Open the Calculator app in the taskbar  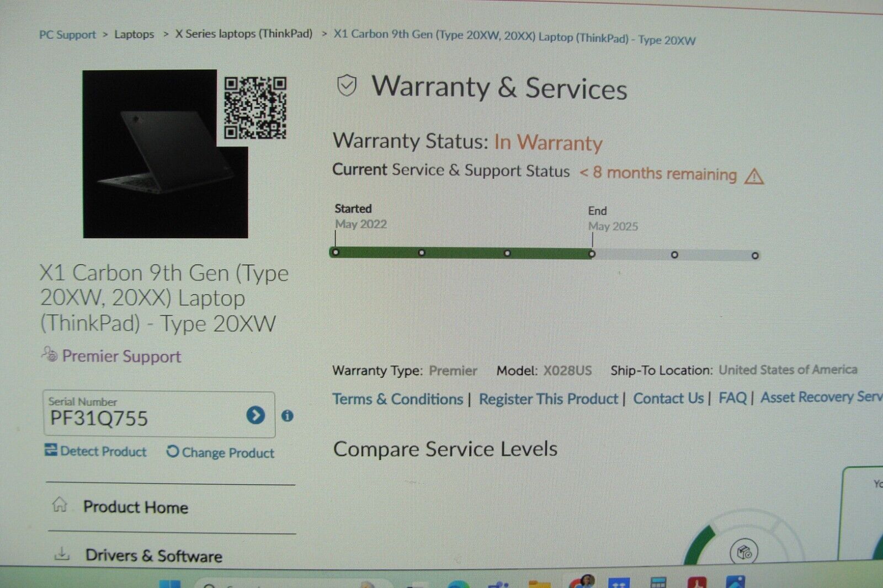(658, 582)
